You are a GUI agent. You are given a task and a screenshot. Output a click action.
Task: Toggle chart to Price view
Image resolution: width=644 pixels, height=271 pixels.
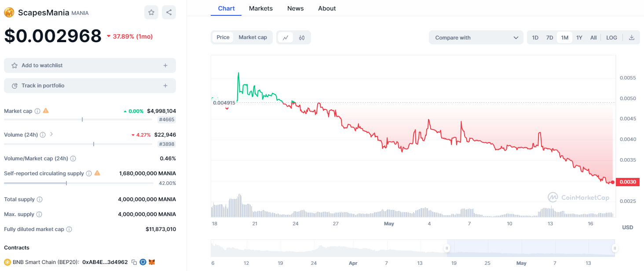[x=223, y=37]
